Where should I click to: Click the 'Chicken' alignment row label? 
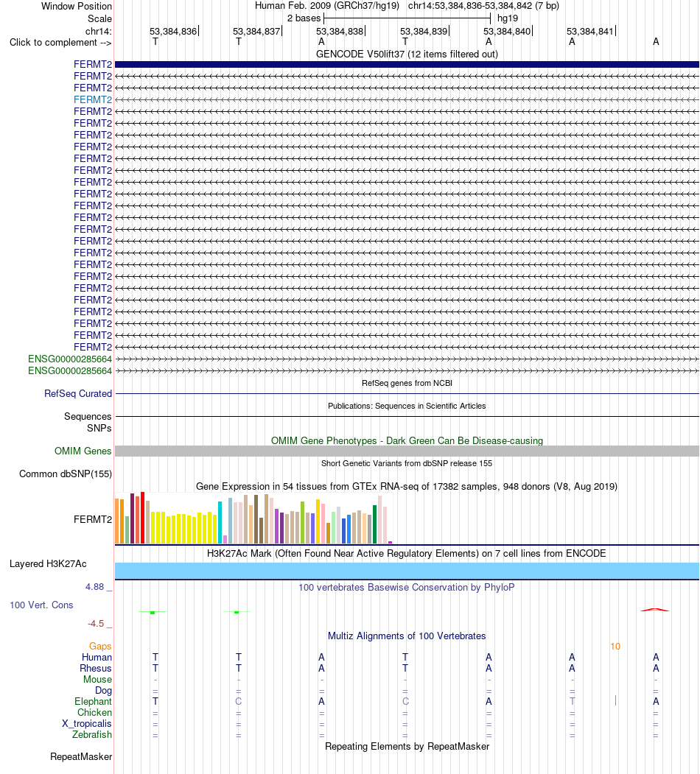[94, 713]
